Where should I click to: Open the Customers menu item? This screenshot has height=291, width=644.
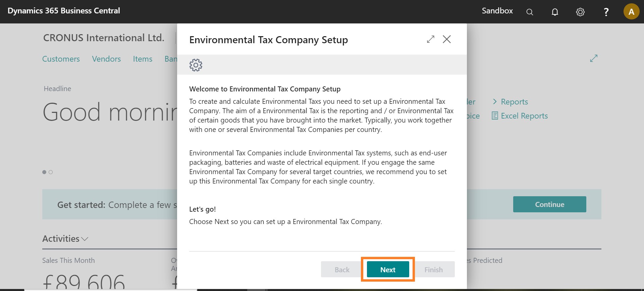(61, 59)
